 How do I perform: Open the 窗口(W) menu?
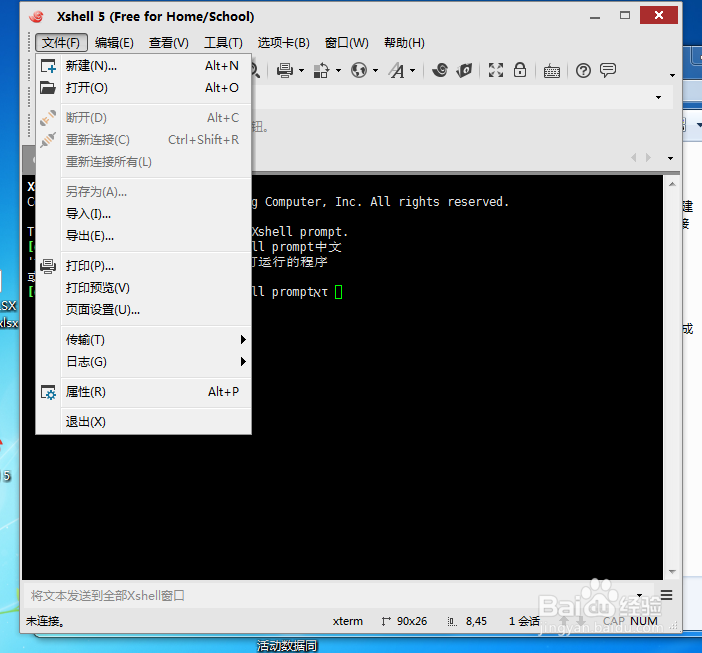point(347,43)
